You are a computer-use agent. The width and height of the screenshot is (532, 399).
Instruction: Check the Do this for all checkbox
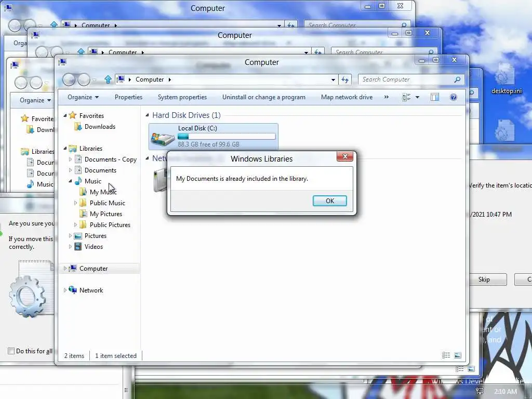11,351
